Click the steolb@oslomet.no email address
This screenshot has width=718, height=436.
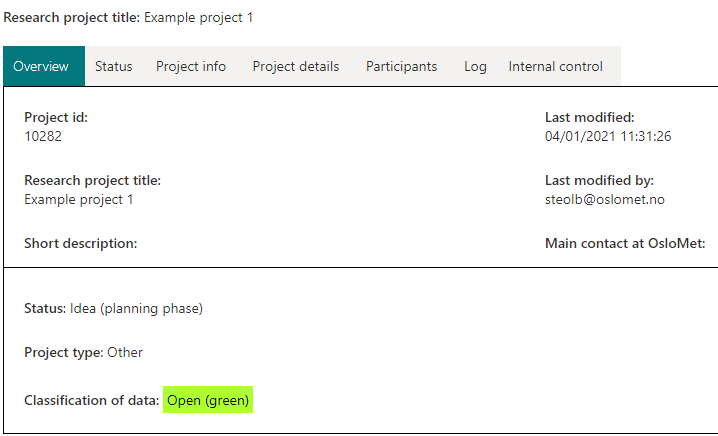[604, 200]
